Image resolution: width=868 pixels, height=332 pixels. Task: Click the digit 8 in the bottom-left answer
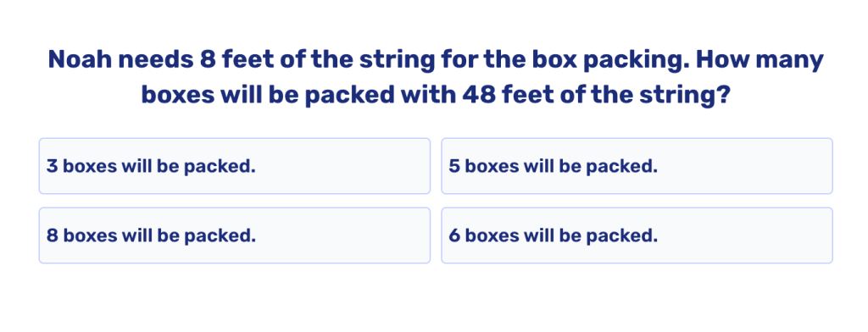coord(52,235)
